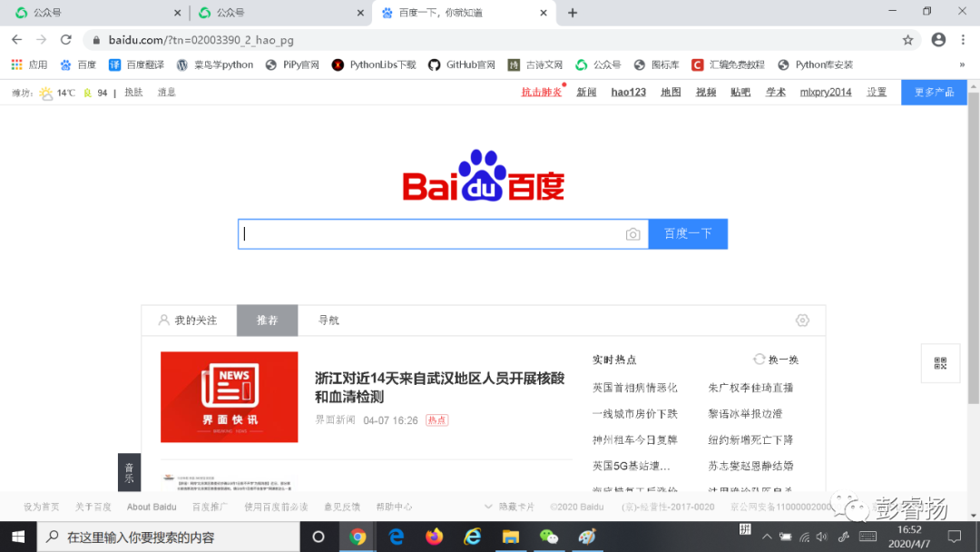This screenshot has height=552, width=980.
Task: Open new tab with plus button
Action: tap(573, 13)
